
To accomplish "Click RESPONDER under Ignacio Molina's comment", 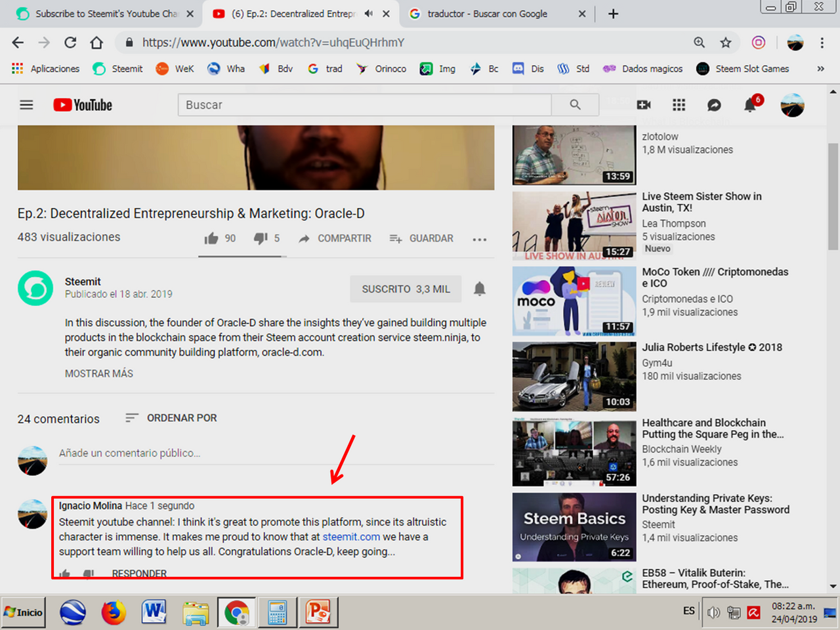I will (x=139, y=574).
